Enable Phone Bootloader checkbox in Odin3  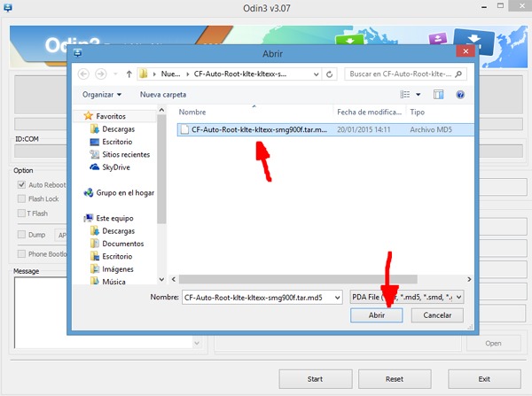[21, 254]
